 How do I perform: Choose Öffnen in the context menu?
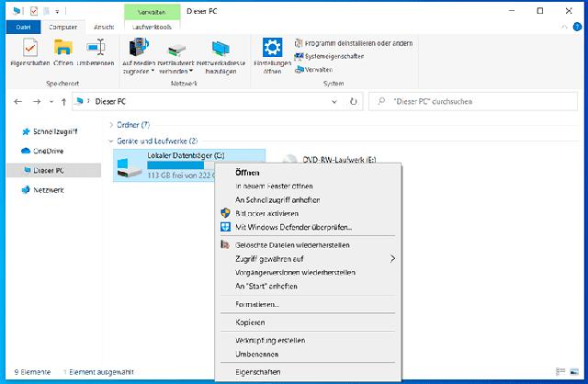point(309,173)
